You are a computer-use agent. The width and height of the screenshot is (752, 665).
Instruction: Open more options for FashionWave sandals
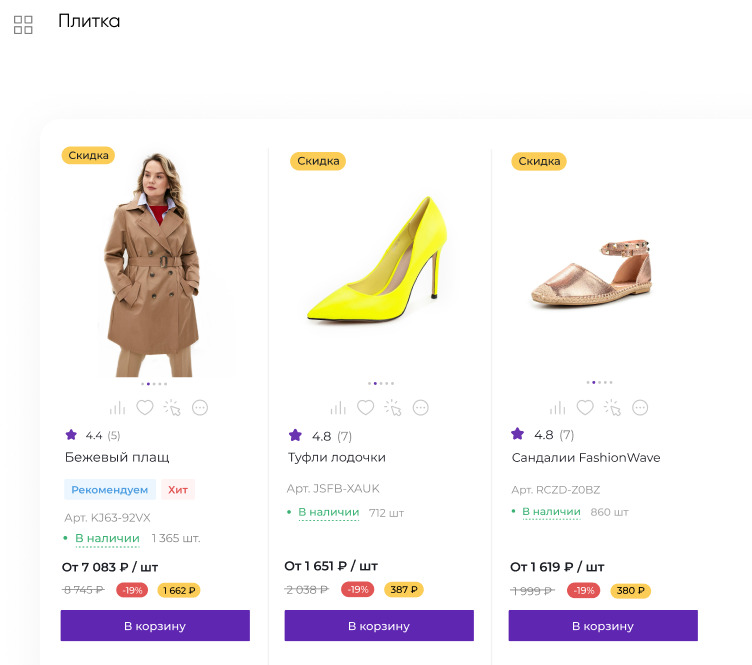coord(640,408)
